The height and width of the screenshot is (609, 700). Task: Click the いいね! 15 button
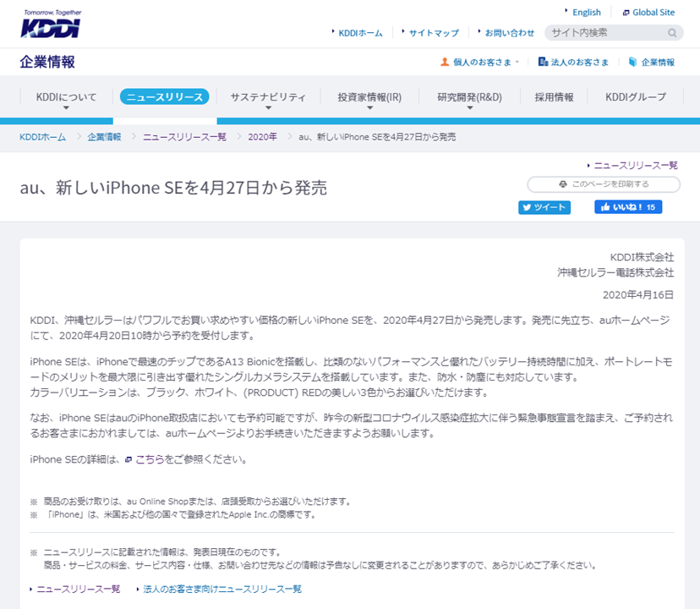[x=628, y=207]
